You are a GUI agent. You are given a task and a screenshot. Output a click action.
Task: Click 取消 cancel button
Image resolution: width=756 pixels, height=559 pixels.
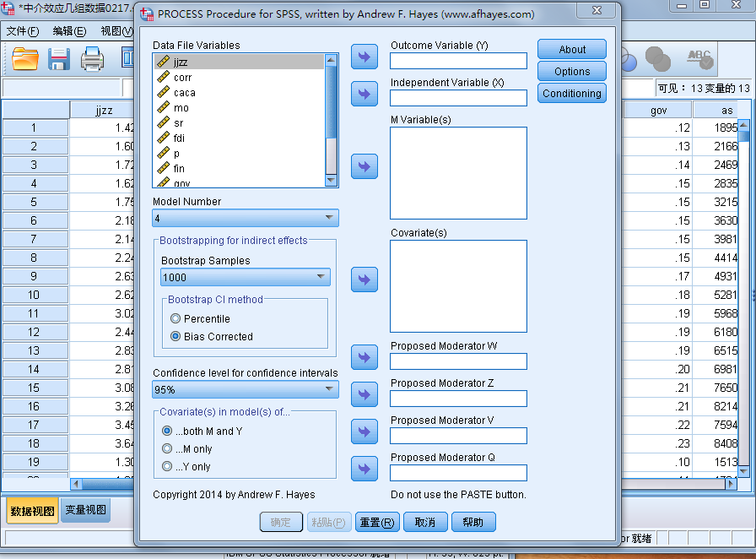point(424,523)
